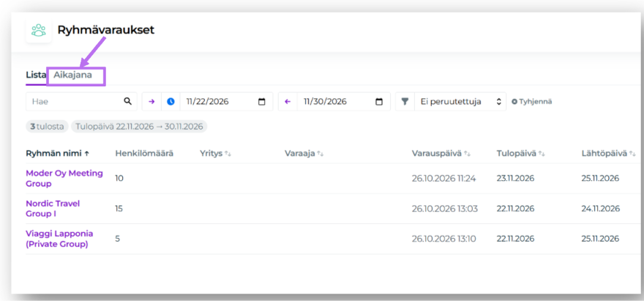Click the Tulopäivä 22.11.2026 → 30.11.2026 chip
644x301 pixels.
[x=139, y=126]
